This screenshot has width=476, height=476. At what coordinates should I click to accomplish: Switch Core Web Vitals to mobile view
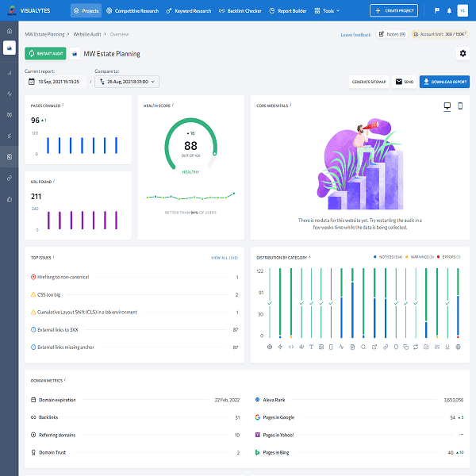(x=459, y=106)
